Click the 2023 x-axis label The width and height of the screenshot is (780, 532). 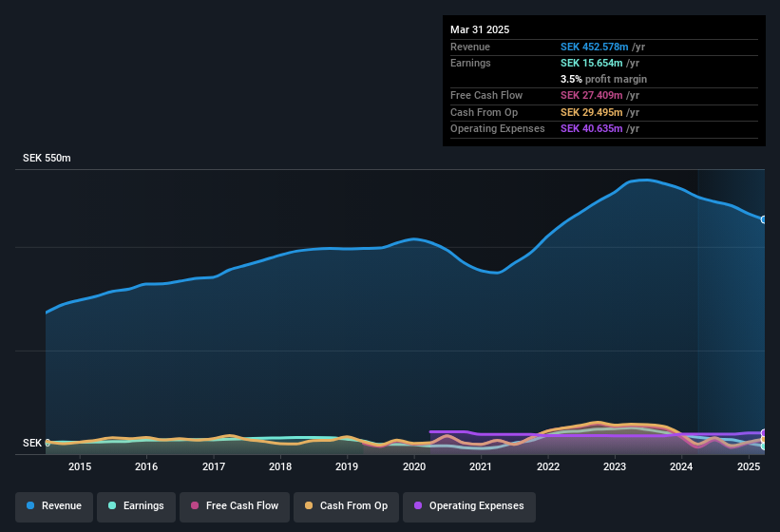(x=615, y=466)
